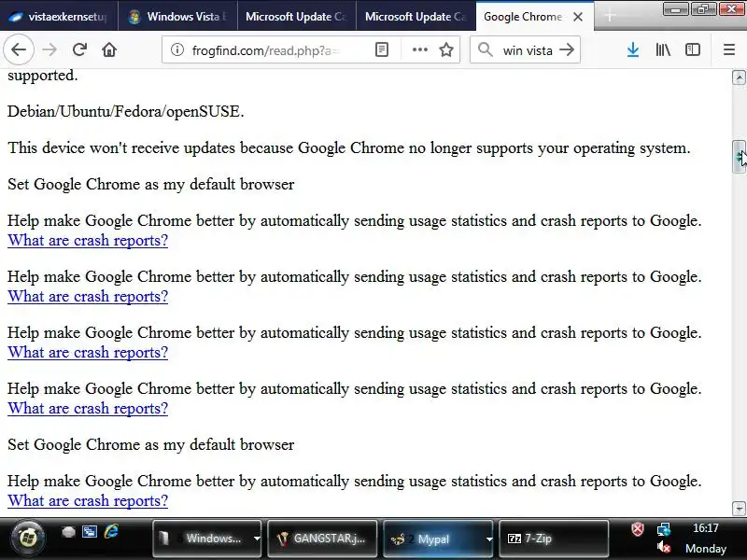Click the 16:17 Monday taskbar clock
The height and width of the screenshot is (560, 747).
click(x=706, y=539)
